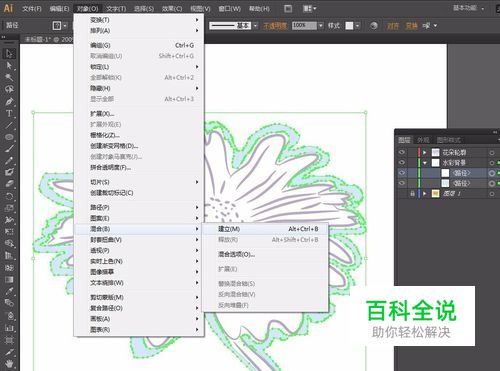Select the Pencil tool
Screen dimensions: 500x371
pyautogui.click(x=9, y=161)
